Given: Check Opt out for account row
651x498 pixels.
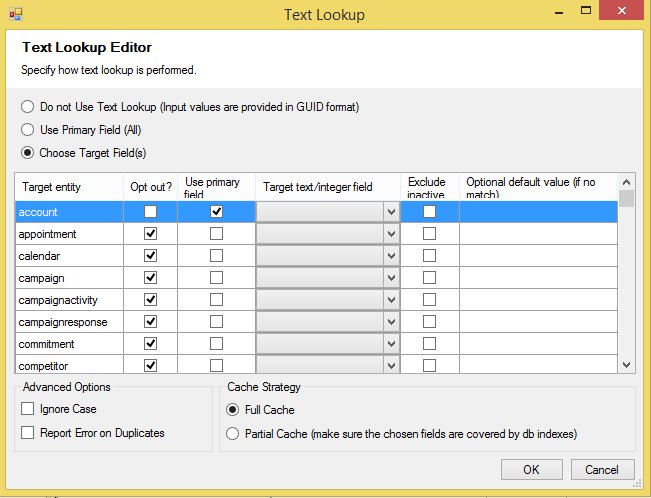Looking at the screenshot, I should click(151, 212).
